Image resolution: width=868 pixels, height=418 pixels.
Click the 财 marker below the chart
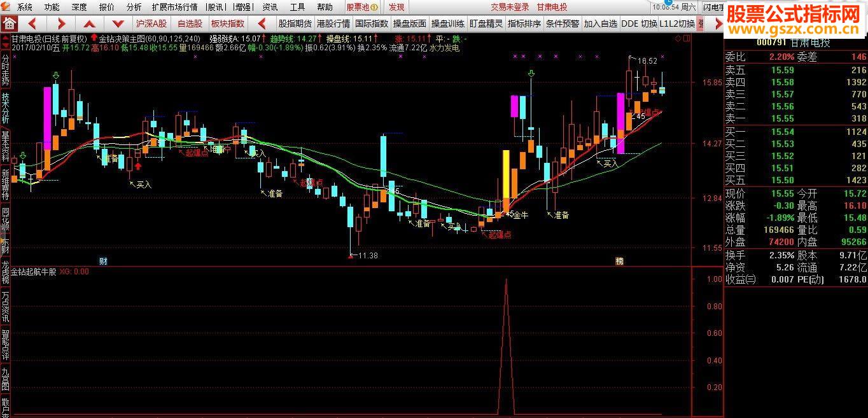pyautogui.click(x=103, y=261)
